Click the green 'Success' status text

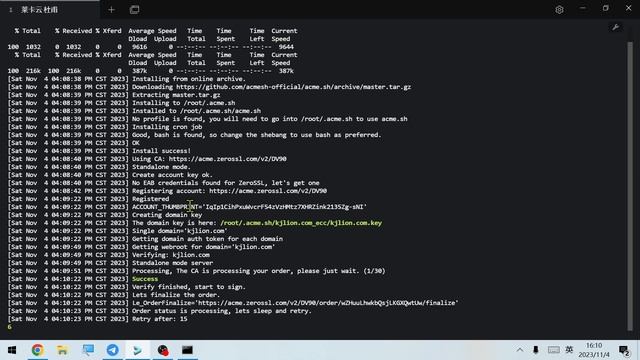145,279
